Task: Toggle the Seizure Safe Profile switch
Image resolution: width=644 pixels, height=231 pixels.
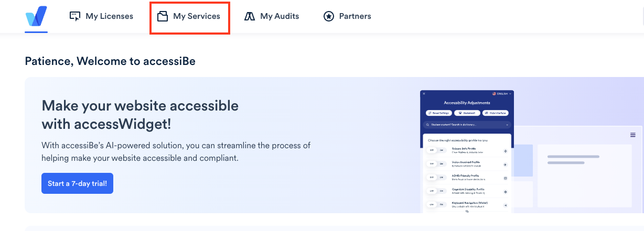Action: (x=436, y=150)
